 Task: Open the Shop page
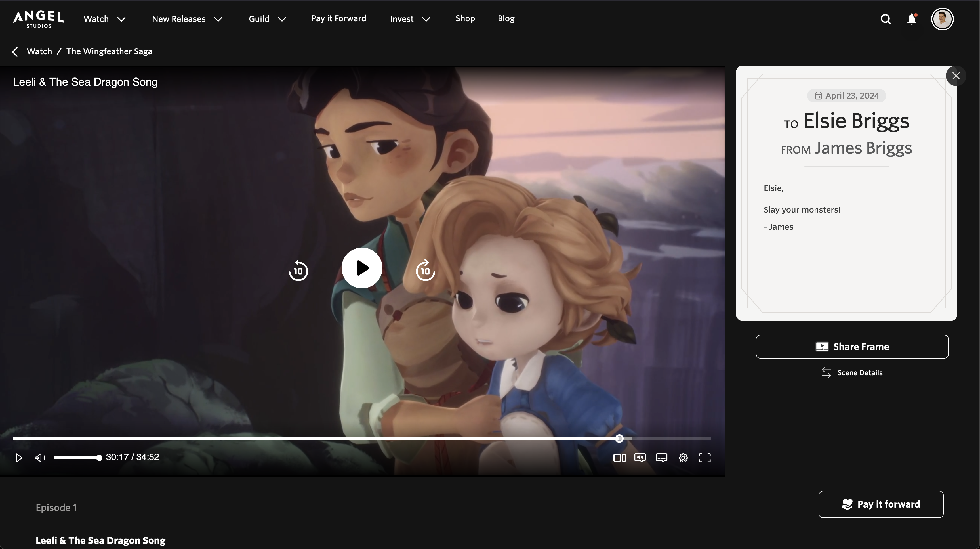point(465,19)
